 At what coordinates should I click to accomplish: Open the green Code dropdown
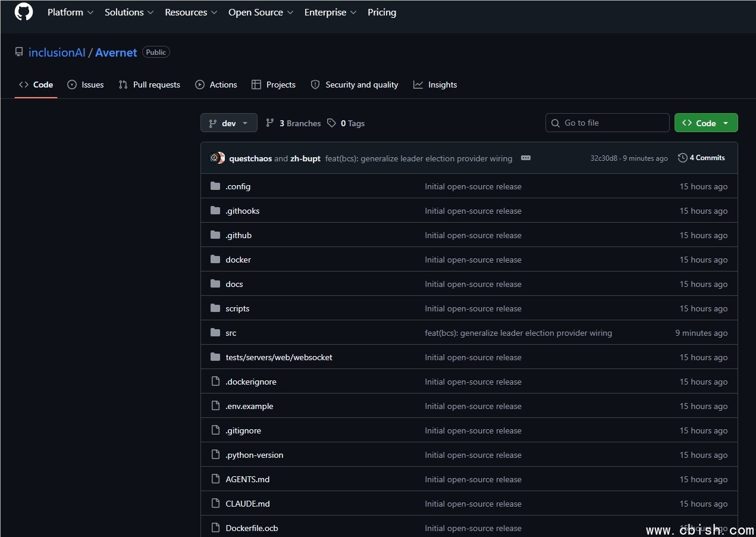pyautogui.click(x=706, y=123)
